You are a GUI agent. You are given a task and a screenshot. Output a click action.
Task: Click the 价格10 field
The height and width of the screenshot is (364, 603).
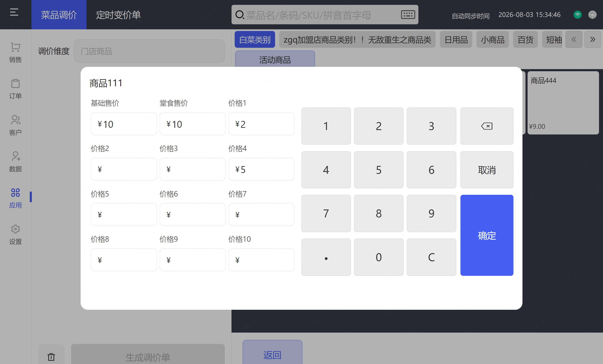[261, 260]
